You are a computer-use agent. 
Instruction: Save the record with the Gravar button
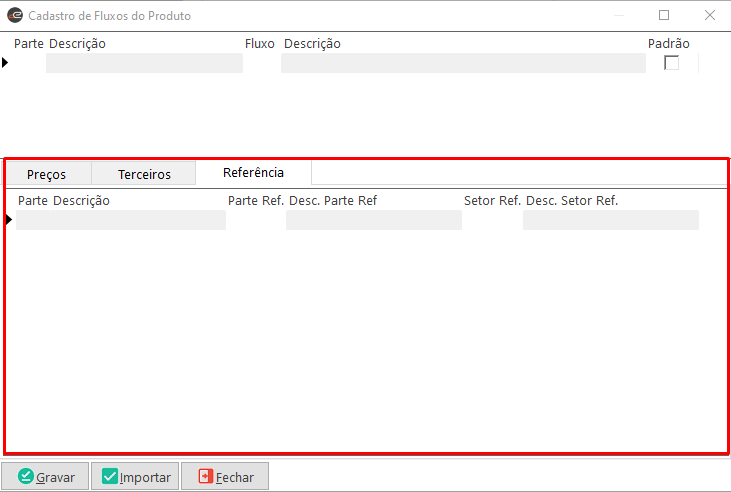click(46, 477)
